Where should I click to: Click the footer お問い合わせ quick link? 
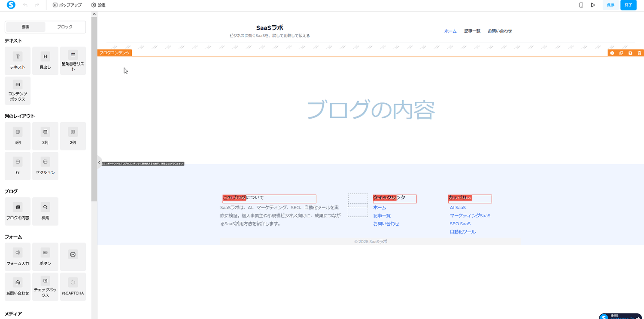(x=386, y=224)
